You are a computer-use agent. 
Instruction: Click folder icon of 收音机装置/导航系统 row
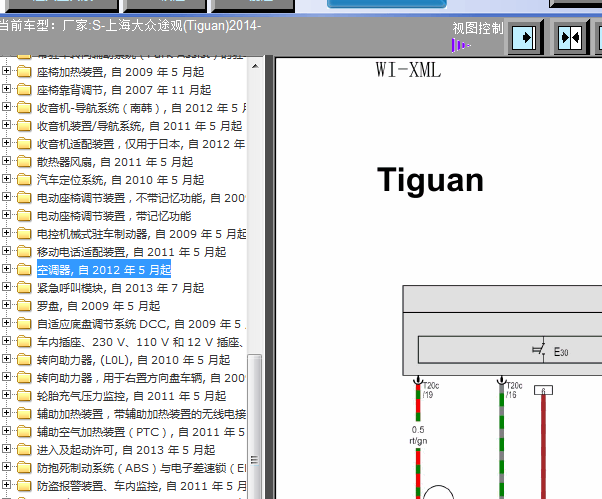click(x=24, y=126)
